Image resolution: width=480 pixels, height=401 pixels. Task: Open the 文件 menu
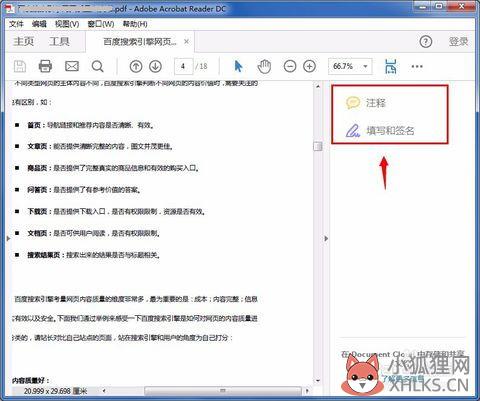tap(16, 24)
